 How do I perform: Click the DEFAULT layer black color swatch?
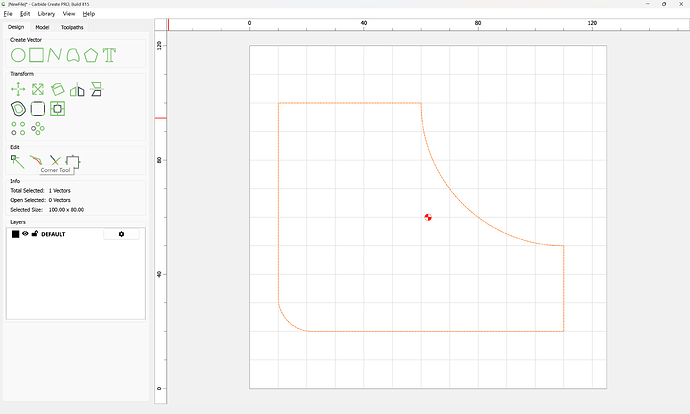pyautogui.click(x=15, y=234)
